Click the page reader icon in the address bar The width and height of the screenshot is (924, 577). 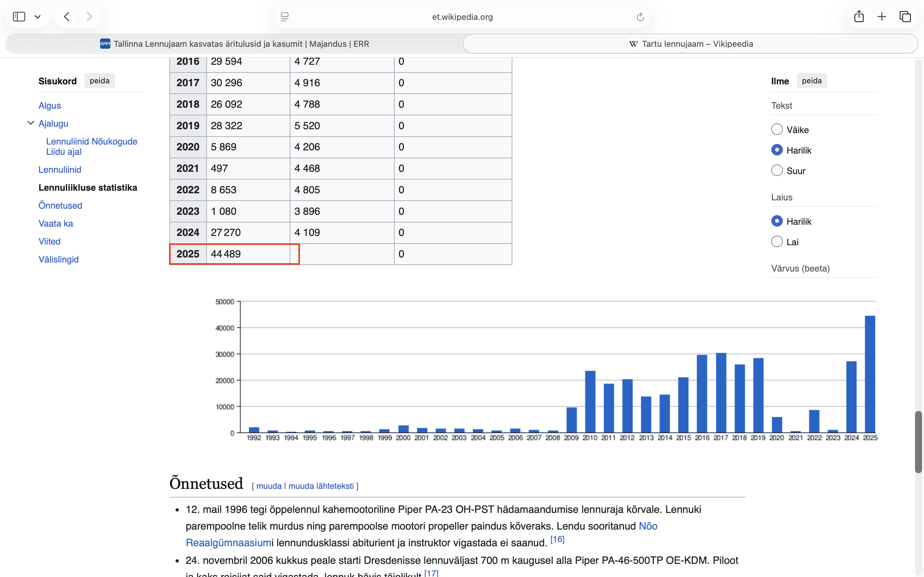pos(285,17)
